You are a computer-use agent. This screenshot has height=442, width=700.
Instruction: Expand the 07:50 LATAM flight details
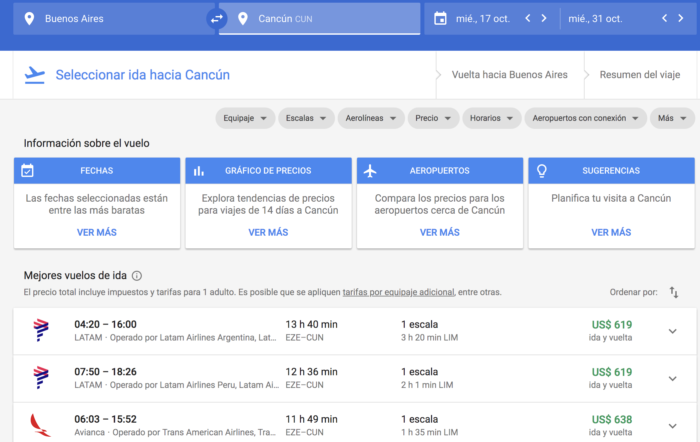(672, 378)
